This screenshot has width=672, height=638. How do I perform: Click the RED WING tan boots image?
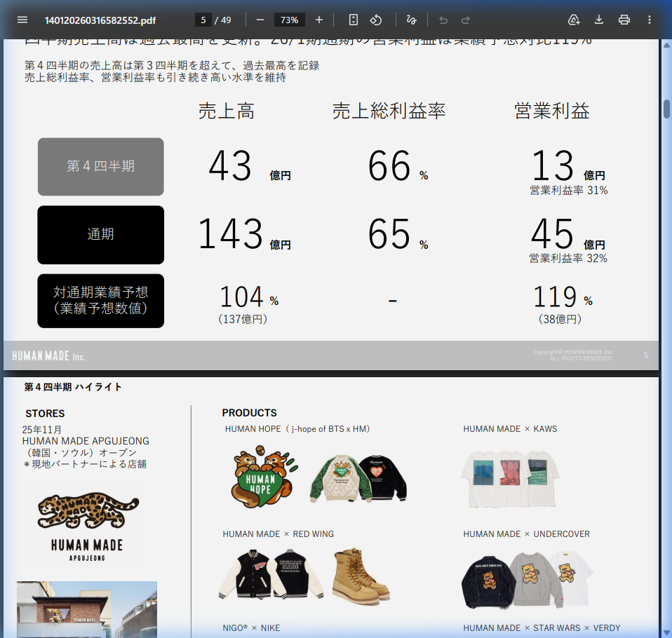tap(361, 576)
